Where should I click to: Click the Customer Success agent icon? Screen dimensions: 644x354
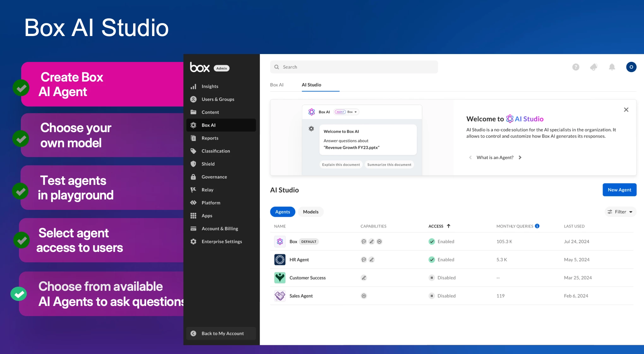coord(280,278)
